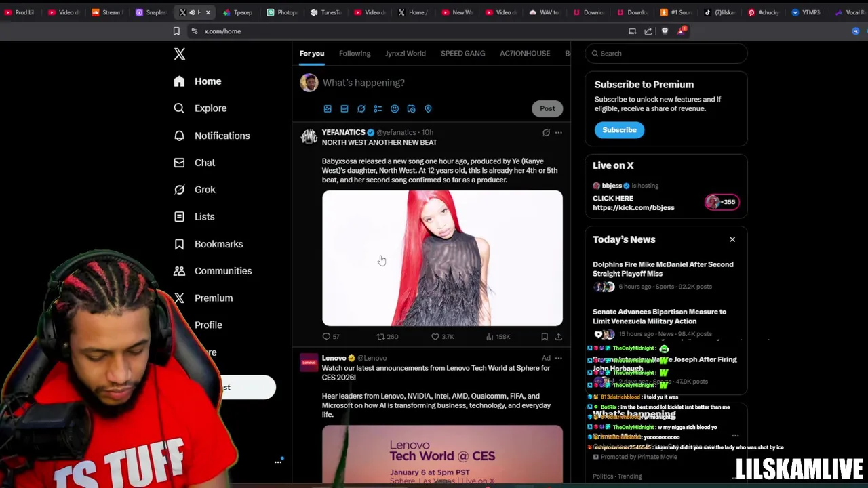Add a GIF using the GIF icon

(x=344, y=108)
